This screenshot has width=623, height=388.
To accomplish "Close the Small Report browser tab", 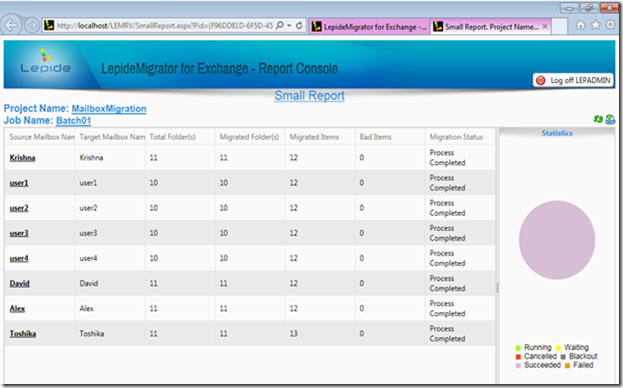I will 545,26.
